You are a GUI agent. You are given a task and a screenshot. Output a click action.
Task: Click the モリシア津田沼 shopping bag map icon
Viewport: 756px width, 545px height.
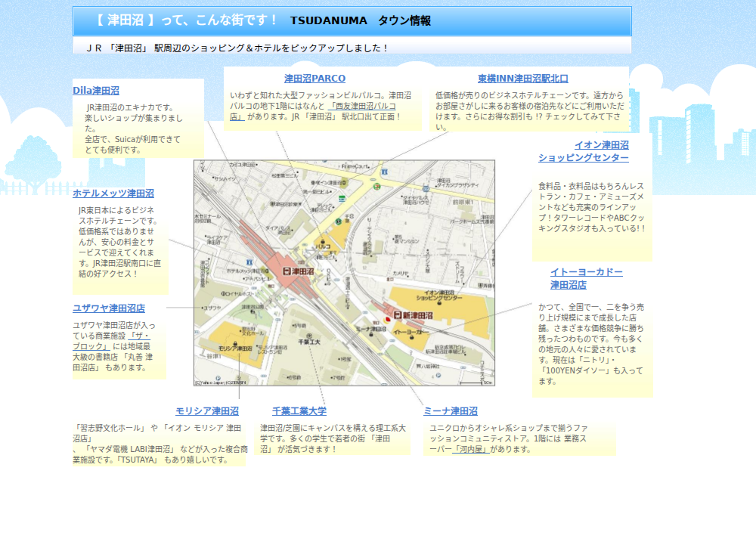pyautogui.click(x=235, y=342)
